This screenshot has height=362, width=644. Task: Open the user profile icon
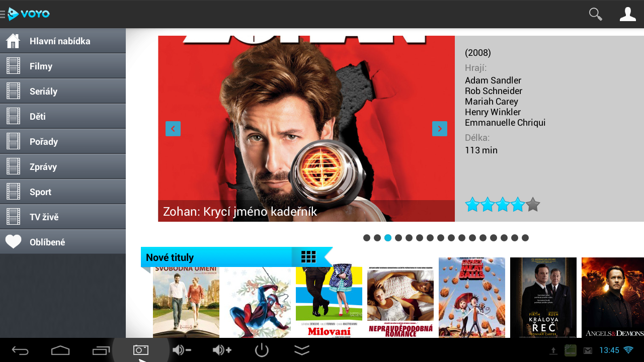pyautogui.click(x=627, y=14)
